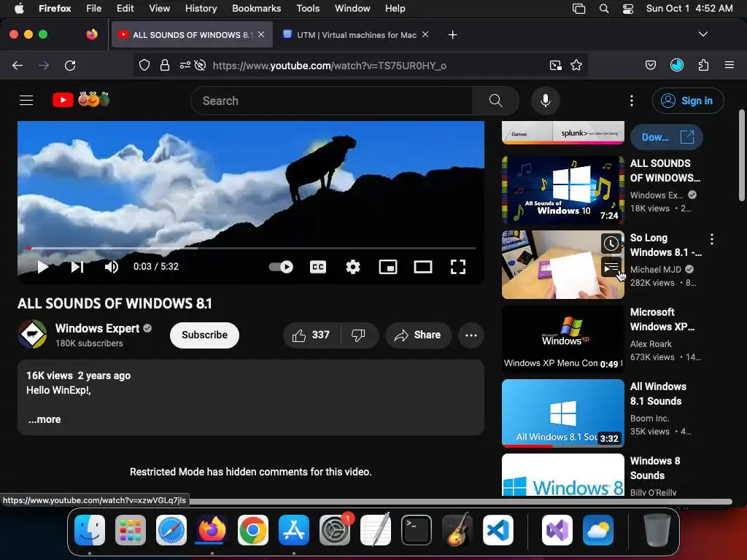This screenshot has width=747, height=560.
Task: Toggle the autoplay switch in player
Action: (281, 267)
